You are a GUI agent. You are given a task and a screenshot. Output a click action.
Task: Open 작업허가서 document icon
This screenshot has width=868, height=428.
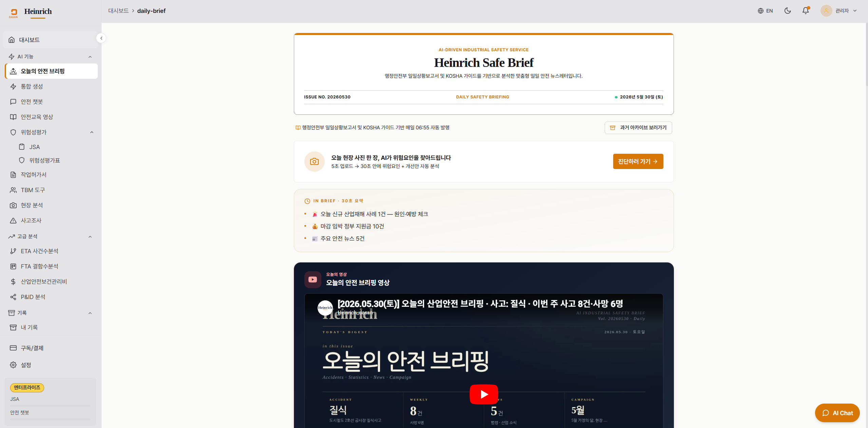[13, 174]
